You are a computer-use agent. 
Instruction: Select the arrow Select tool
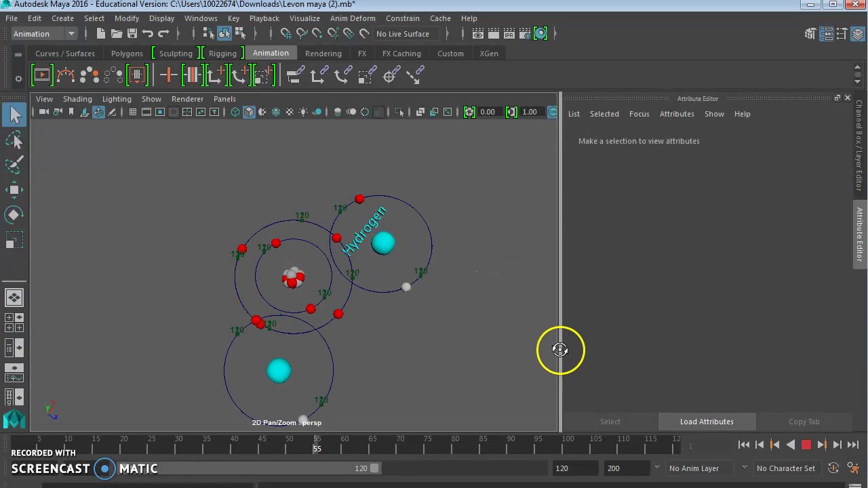tap(15, 115)
